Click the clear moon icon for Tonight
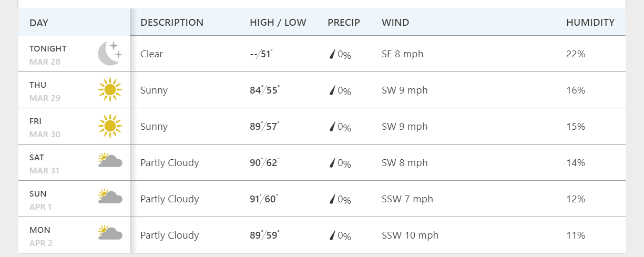The height and width of the screenshot is (257, 644). (x=110, y=54)
